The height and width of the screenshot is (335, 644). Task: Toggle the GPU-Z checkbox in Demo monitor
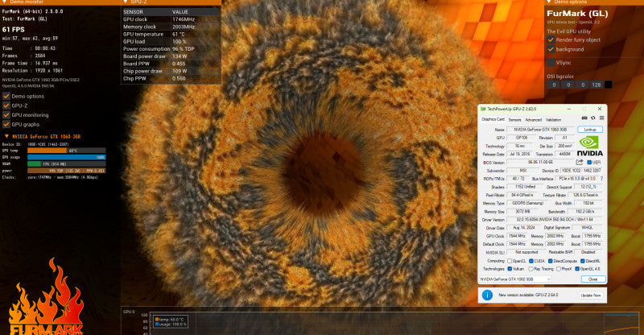6,105
